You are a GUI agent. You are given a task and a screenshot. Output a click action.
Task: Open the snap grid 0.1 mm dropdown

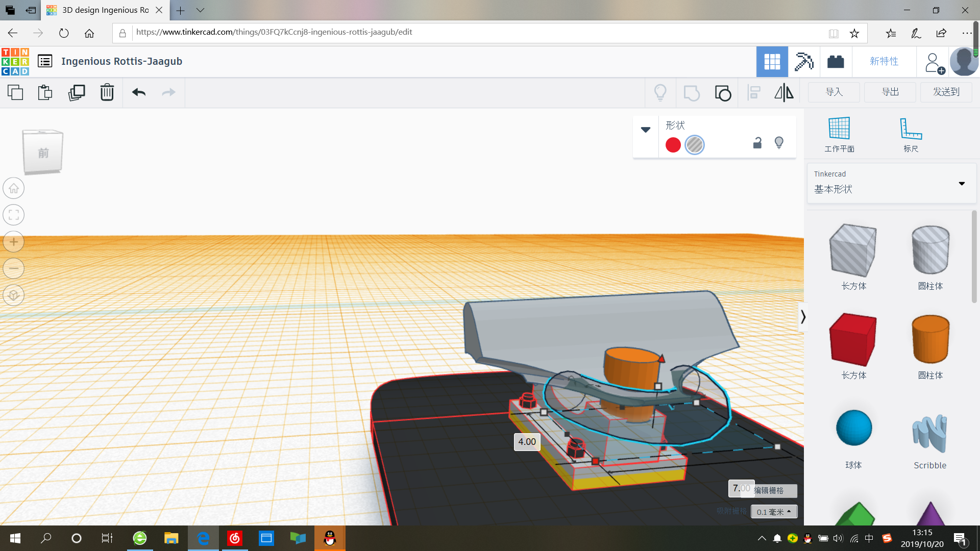pos(774,512)
